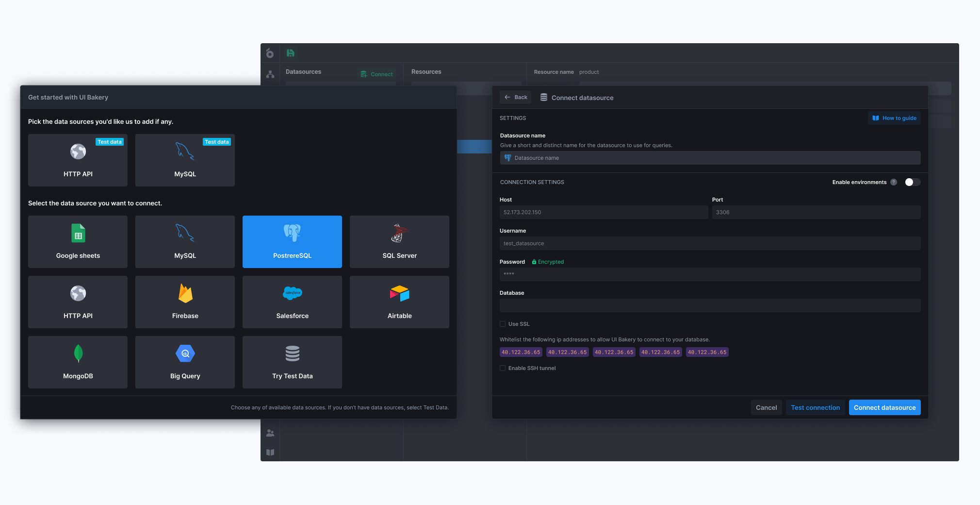Image resolution: width=980 pixels, height=505 pixels.
Task: Open the How to guide
Action: [894, 118]
